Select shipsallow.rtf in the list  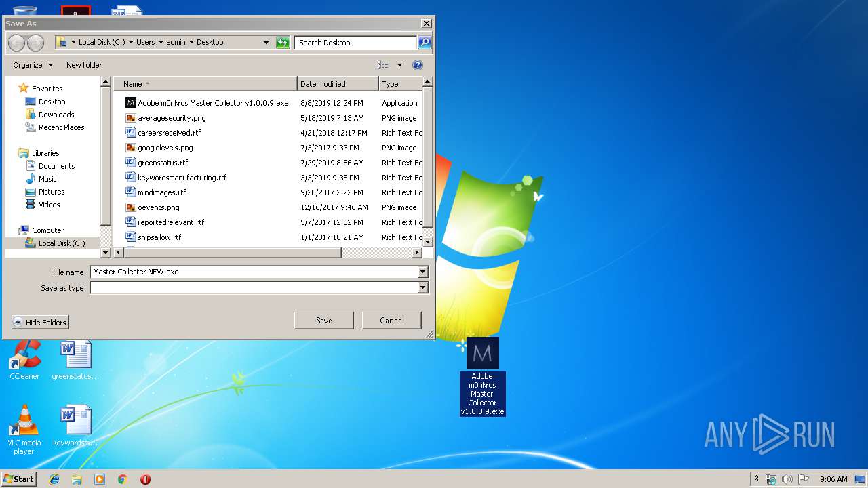[159, 237]
